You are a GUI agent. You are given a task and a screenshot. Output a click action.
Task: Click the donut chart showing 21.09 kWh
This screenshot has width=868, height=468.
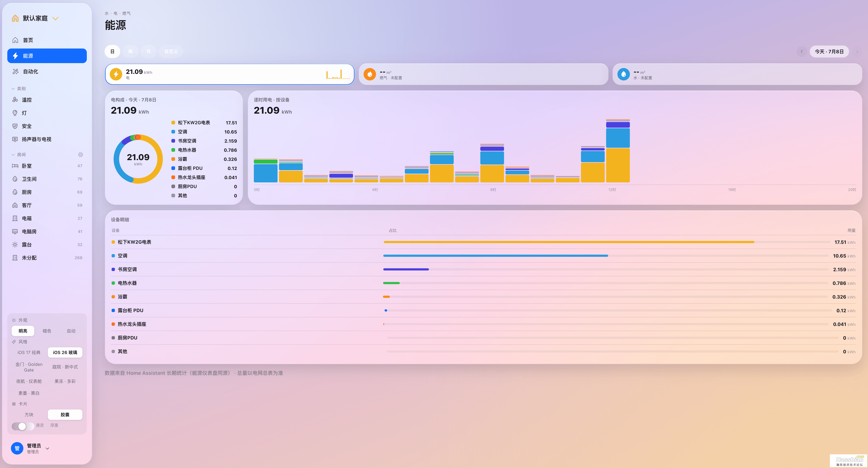pyautogui.click(x=138, y=159)
